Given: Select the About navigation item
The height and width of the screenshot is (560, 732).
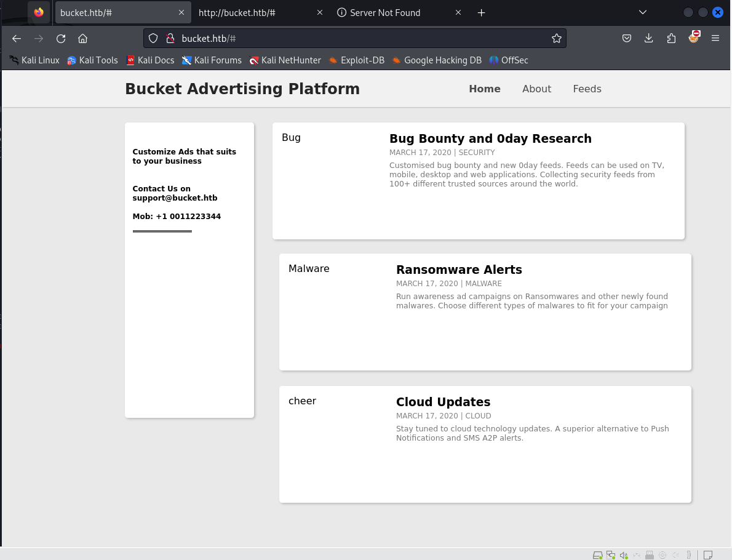Looking at the screenshot, I should [x=536, y=89].
